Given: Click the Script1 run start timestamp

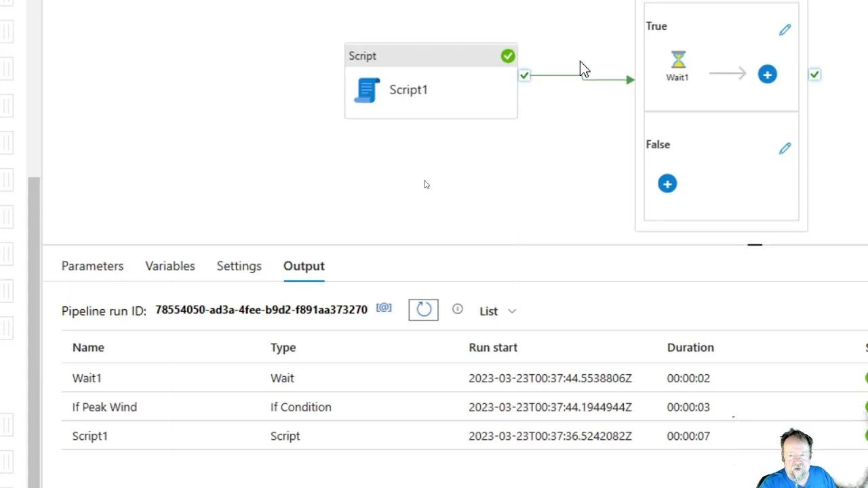Looking at the screenshot, I should point(550,436).
